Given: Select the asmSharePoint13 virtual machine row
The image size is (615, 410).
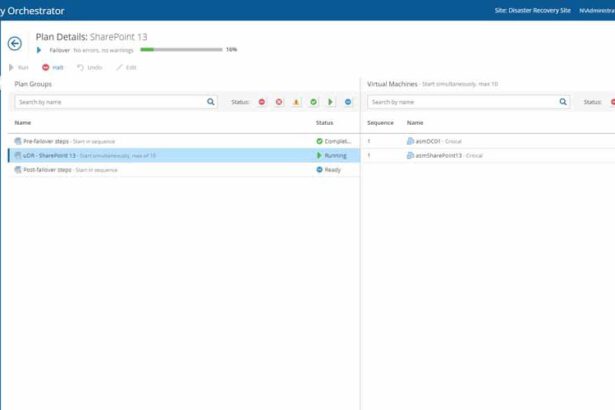Looking at the screenshot, I should [488, 155].
